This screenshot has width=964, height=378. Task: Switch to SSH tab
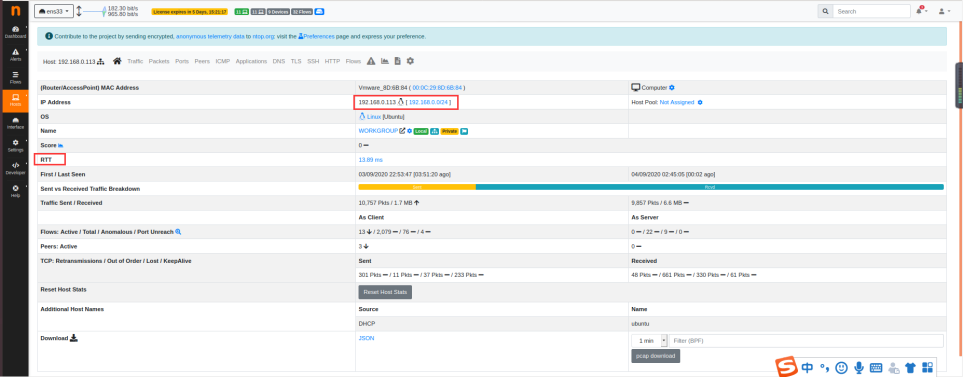tap(314, 61)
